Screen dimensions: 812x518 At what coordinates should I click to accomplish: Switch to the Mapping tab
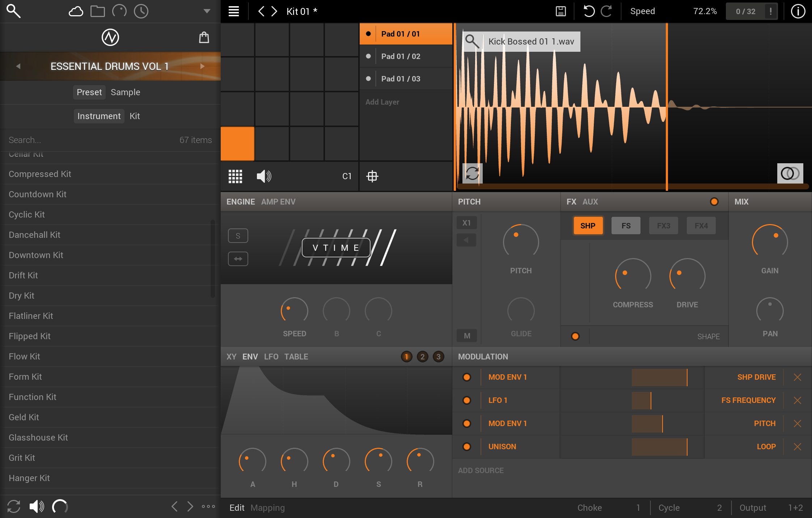(x=267, y=508)
